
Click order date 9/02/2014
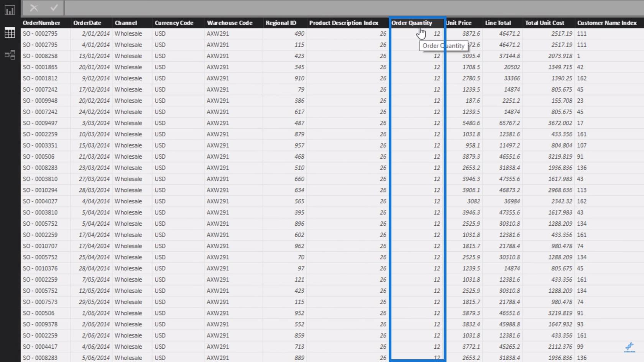click(96, 78)
